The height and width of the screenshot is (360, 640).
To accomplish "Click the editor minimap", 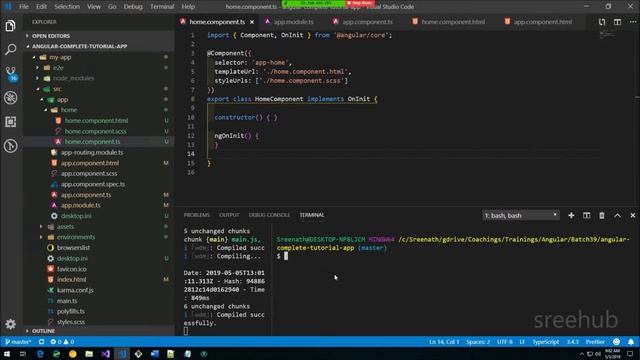I will 608,36.
